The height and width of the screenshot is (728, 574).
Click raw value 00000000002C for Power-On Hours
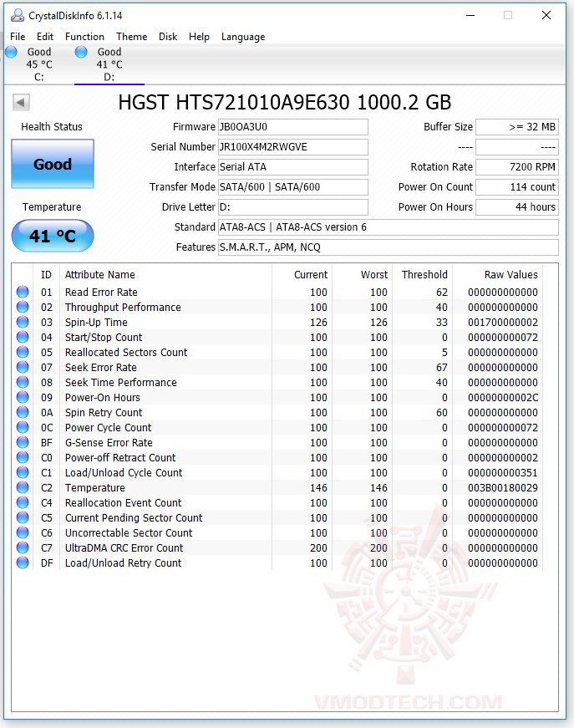[x=502, y=397]
